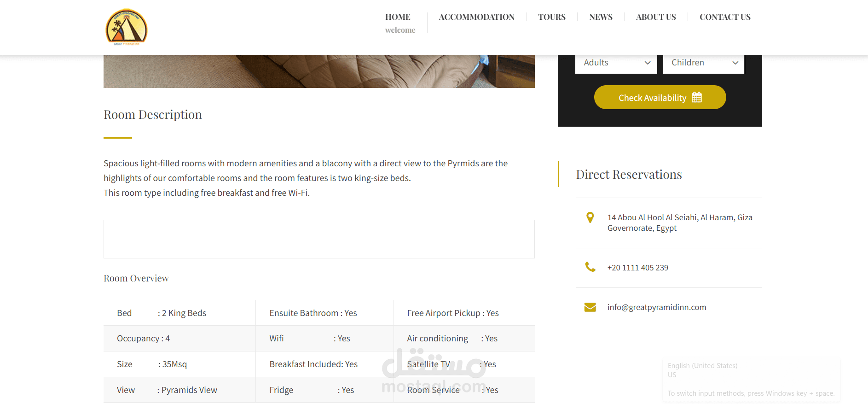This screenshot has height=404, width=868.
Task: Open the CONTACT US page
Action: tap(725, 17)
